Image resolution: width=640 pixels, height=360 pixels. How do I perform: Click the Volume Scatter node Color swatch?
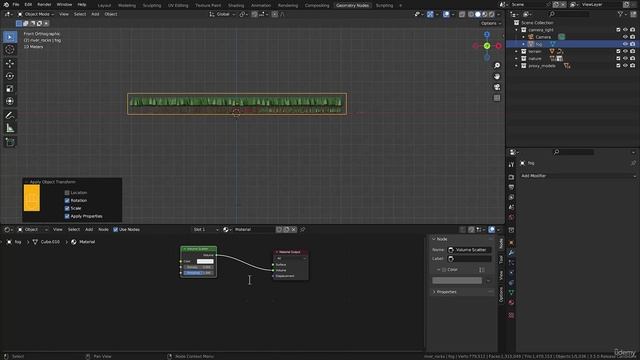[205, 261]
